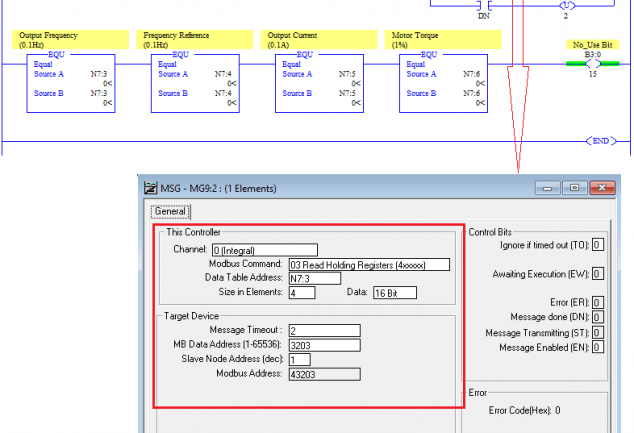634x433 pixels.
Task: Click the Modbus Address field 43203
Action: pyautogui.click(x=324, y=374)
